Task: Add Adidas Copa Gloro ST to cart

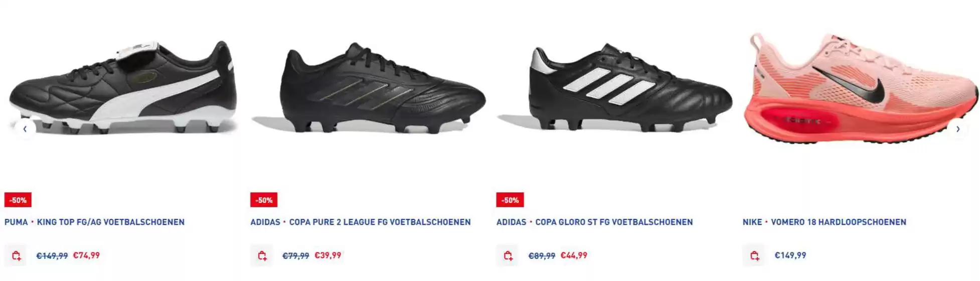Action: point(508,255)
